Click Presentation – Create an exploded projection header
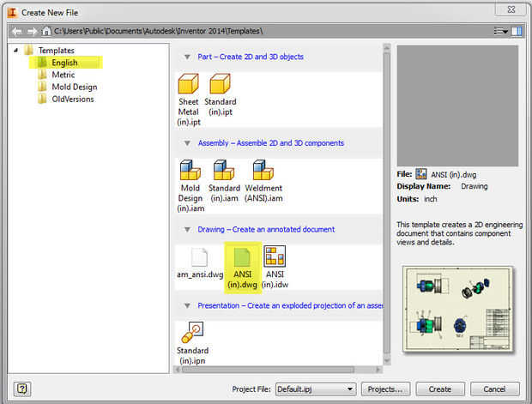Screen dimensions: 532x404 (x=290, y=305)
